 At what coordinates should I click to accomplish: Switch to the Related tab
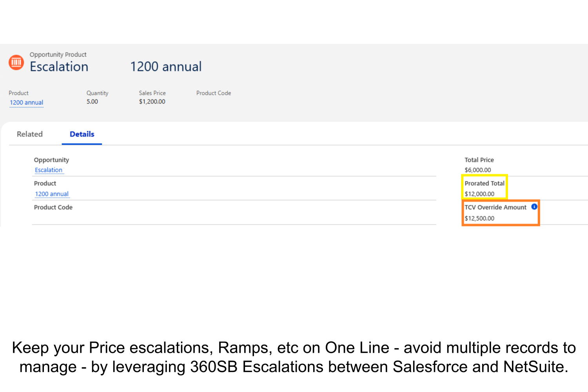(x=30, y=134)
